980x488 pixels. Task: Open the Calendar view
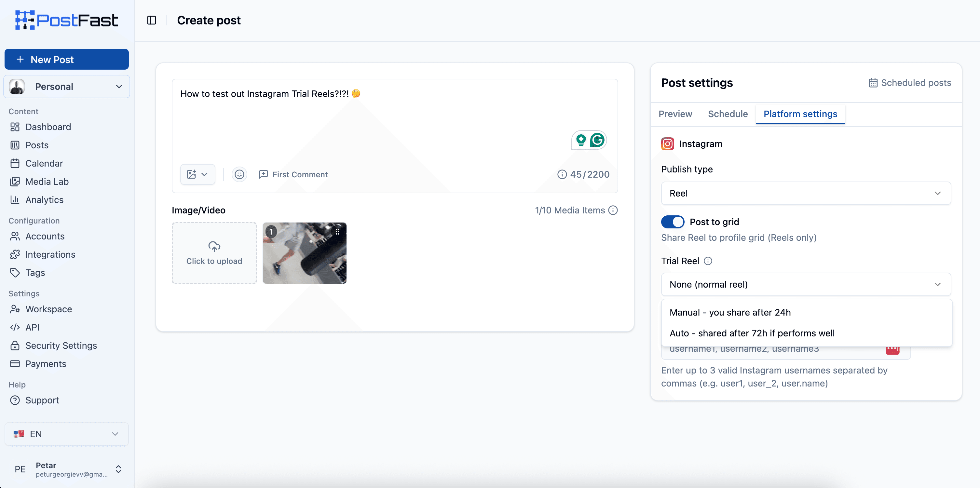pos(44,163)
